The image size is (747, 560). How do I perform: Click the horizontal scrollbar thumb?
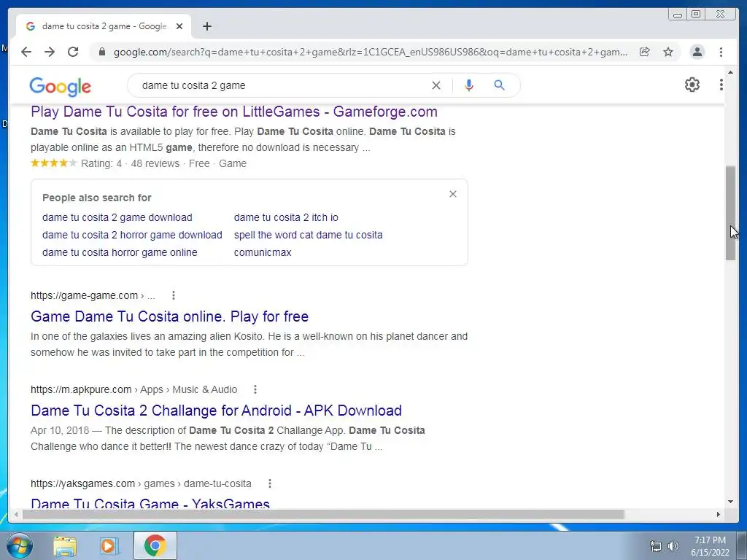point(323,514)
